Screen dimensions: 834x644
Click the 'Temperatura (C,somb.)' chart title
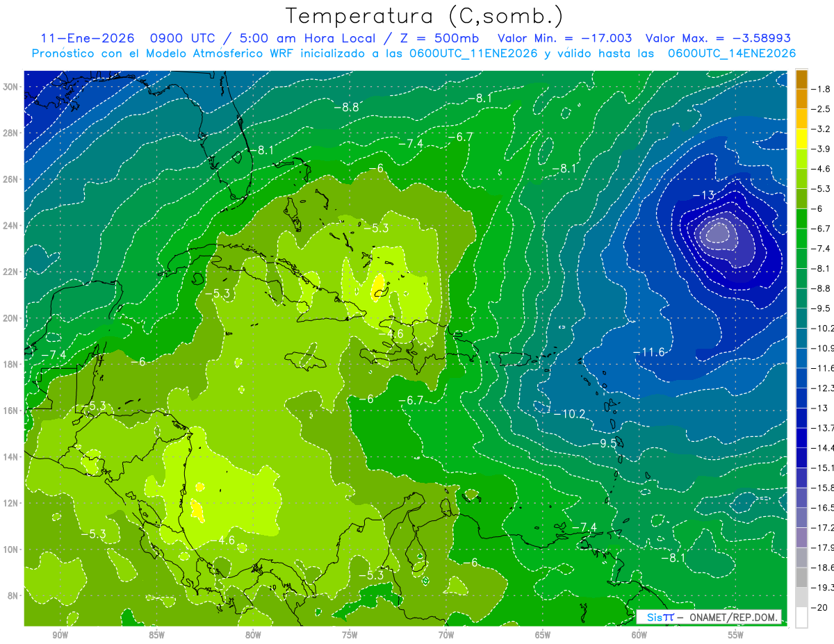tap(425, 17)
